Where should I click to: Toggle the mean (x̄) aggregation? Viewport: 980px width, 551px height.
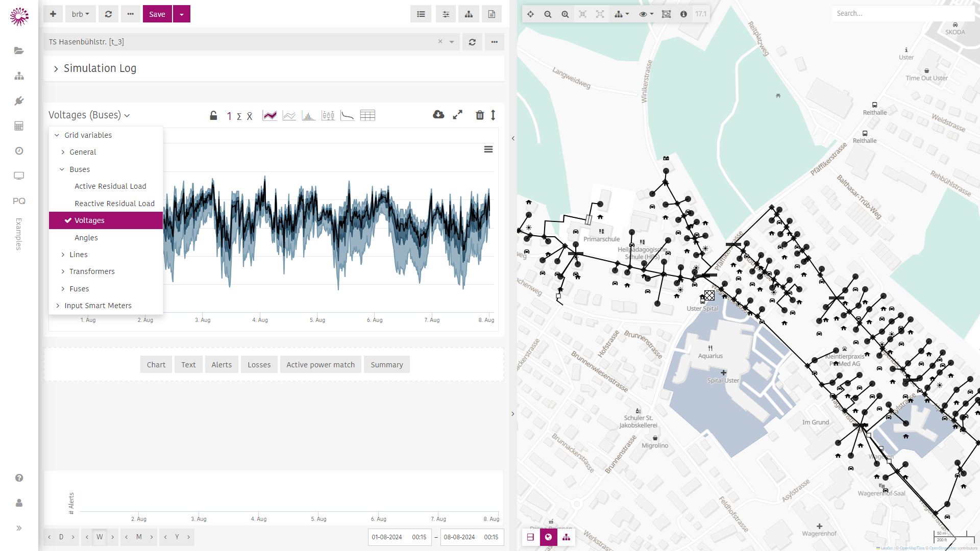(250, 116)
